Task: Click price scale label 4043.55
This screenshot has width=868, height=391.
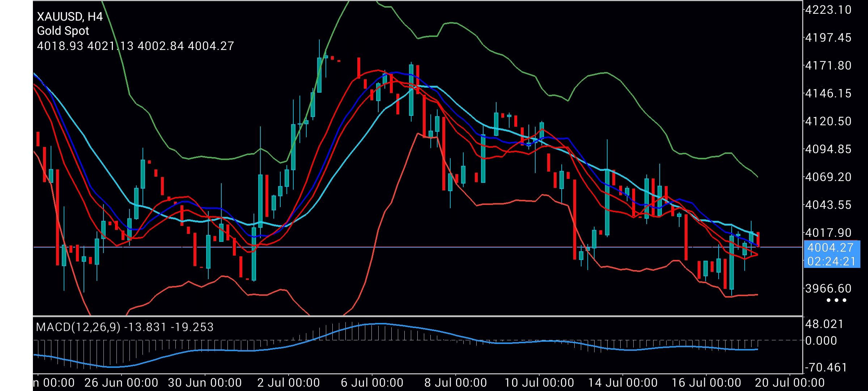Action: (828, 205)
